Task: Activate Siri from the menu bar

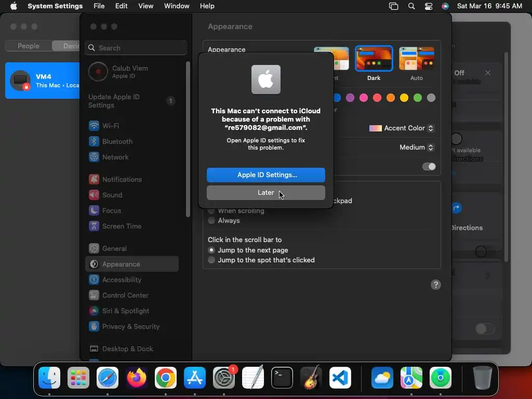Action: click(445, 6)
